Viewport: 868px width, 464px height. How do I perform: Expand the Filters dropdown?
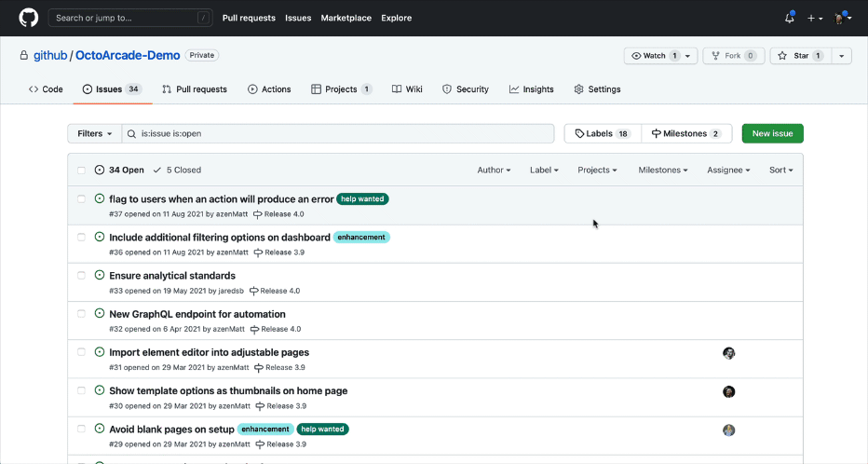[x=95, y=133]
